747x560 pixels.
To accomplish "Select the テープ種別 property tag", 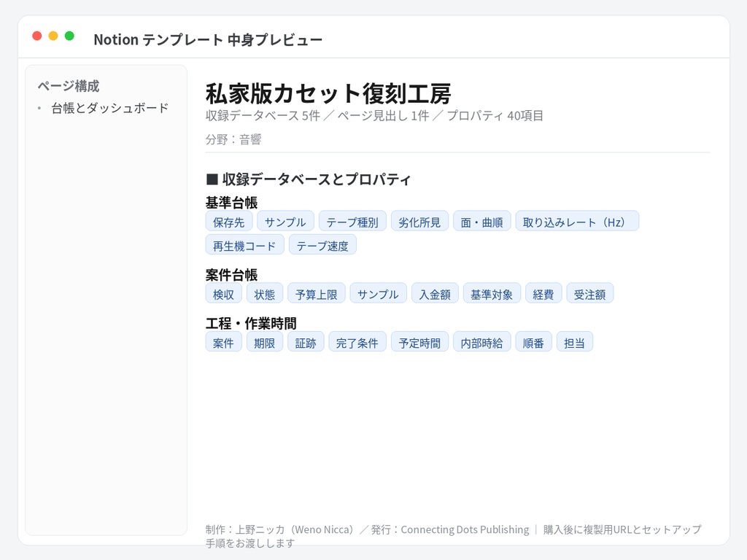I will [x=352, y=222].
